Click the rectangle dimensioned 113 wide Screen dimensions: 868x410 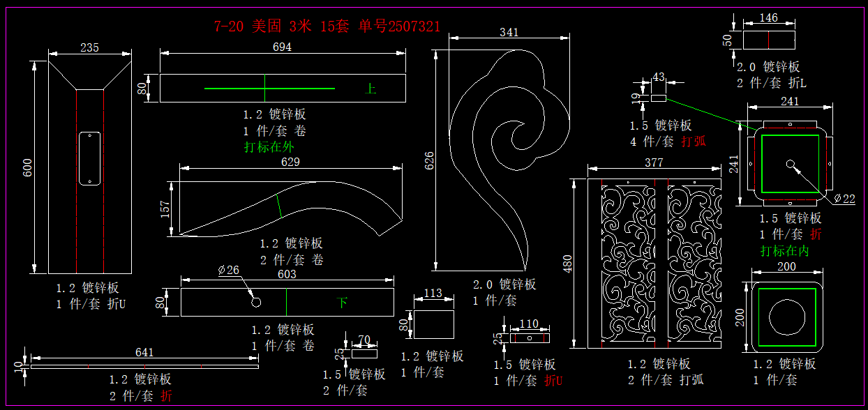[x=434, y=324]
